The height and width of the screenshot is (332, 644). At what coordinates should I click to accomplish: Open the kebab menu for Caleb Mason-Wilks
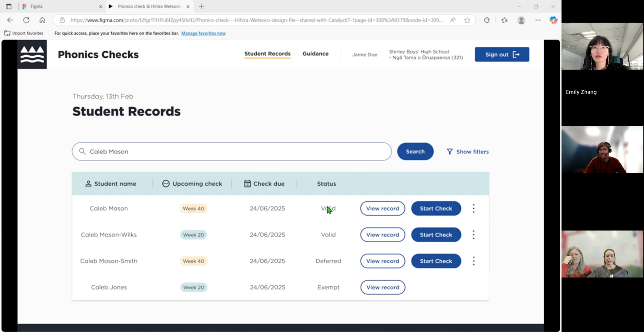pos(474,235)
